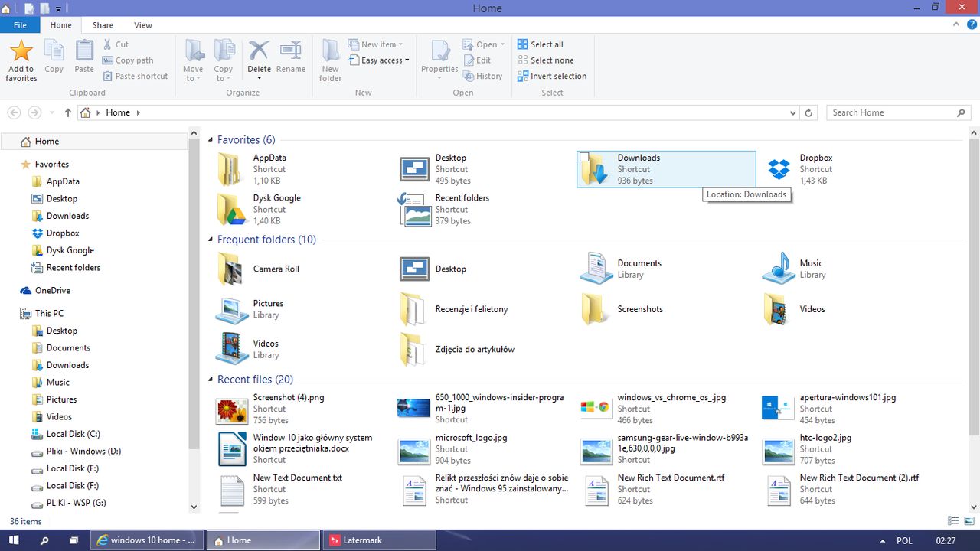Select htc-logo2.jpg recent file
This screenshot has width=980, height=551.
click(x=848, y=449)
